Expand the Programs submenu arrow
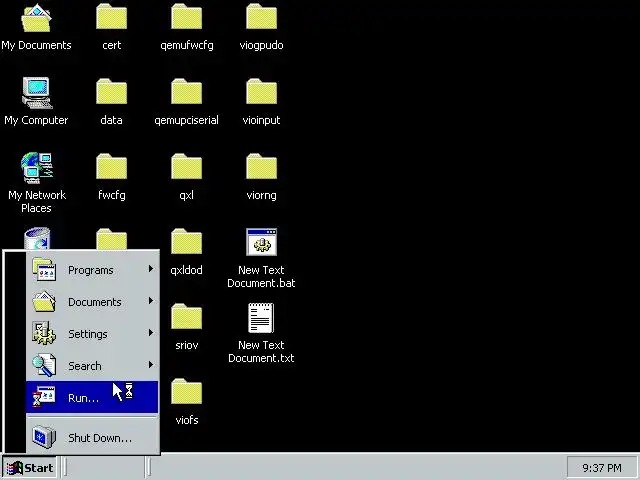The height and width of the screenshot is (480, 640). (151, 269)
